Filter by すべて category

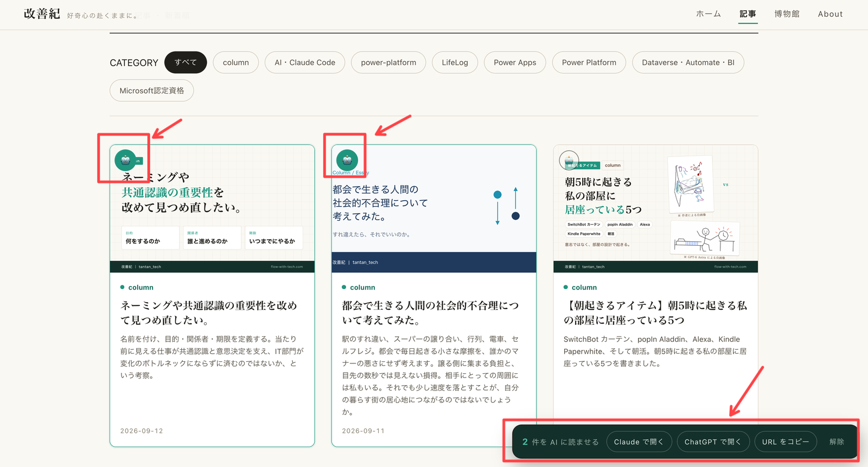[x=186, y=62]
